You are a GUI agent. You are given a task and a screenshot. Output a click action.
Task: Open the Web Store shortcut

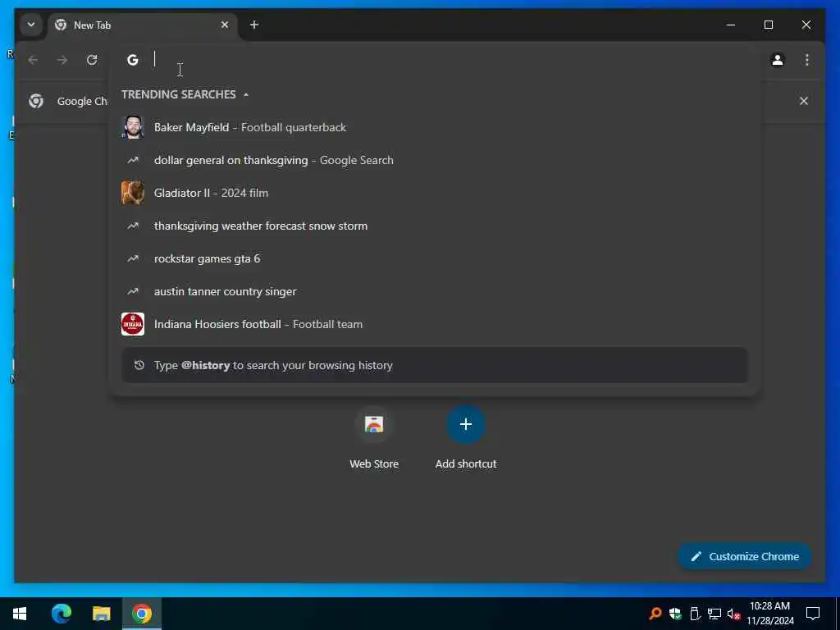coord(374,438)
